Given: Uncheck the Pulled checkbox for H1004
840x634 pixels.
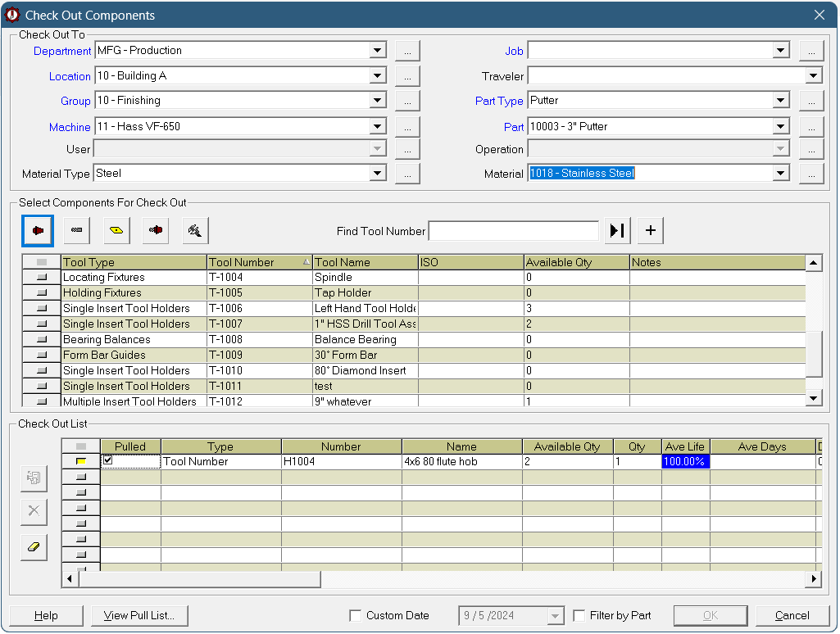Looking at the screenshot, I should tap(107, 461).
